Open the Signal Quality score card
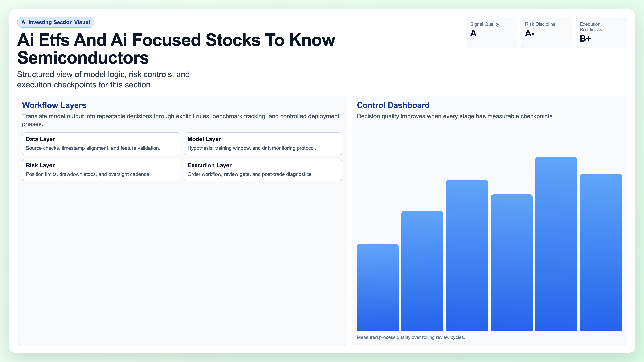644x362 pixels. 491,33
